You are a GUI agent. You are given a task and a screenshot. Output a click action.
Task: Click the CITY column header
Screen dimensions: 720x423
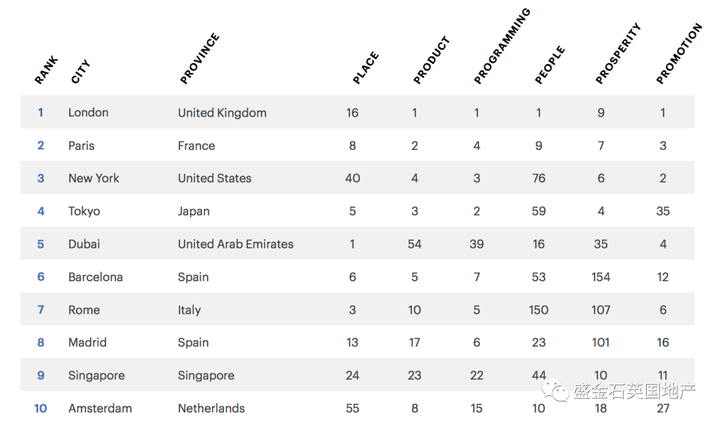[80, 72]
